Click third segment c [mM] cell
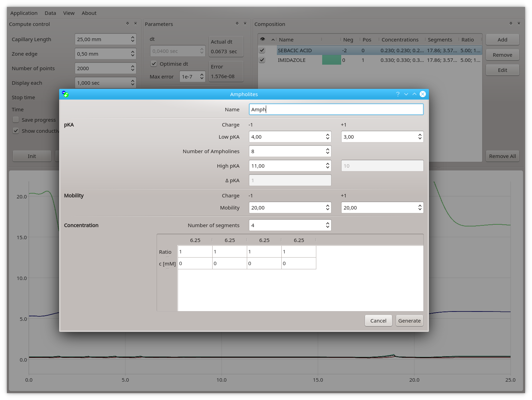Viewport: 532px width, 400px height. (264, 263)
